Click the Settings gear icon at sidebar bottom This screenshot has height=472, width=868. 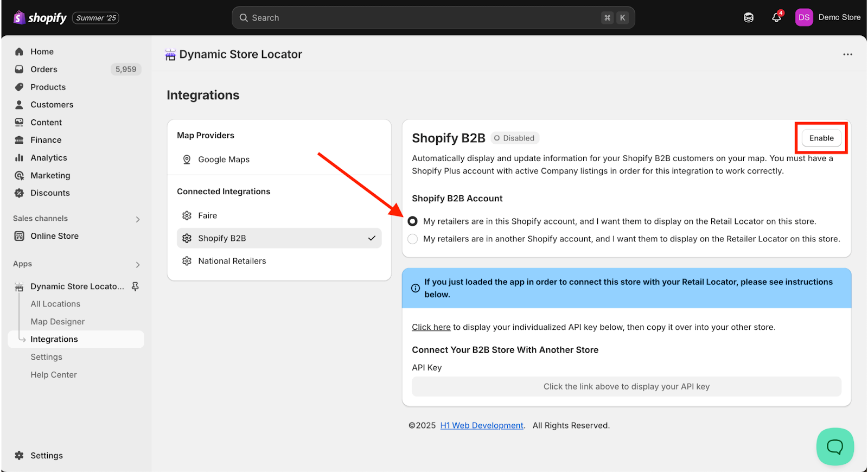(20, 456)
